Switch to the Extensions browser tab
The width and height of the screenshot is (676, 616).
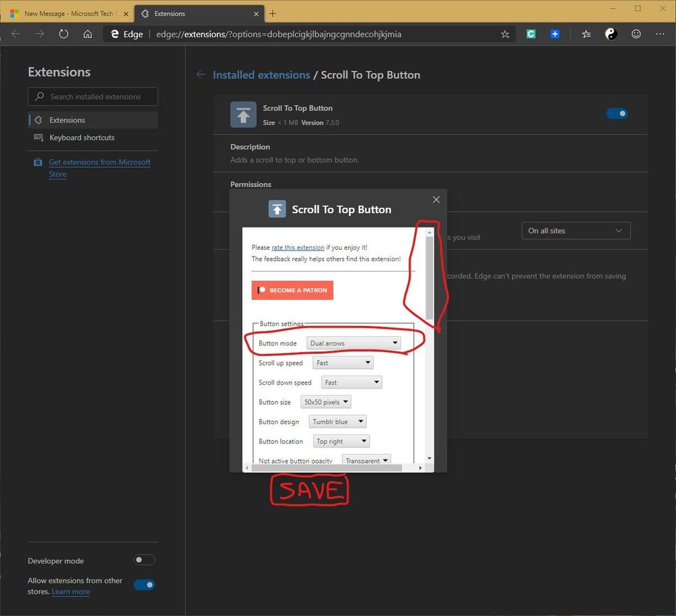[x=199, y=14]
